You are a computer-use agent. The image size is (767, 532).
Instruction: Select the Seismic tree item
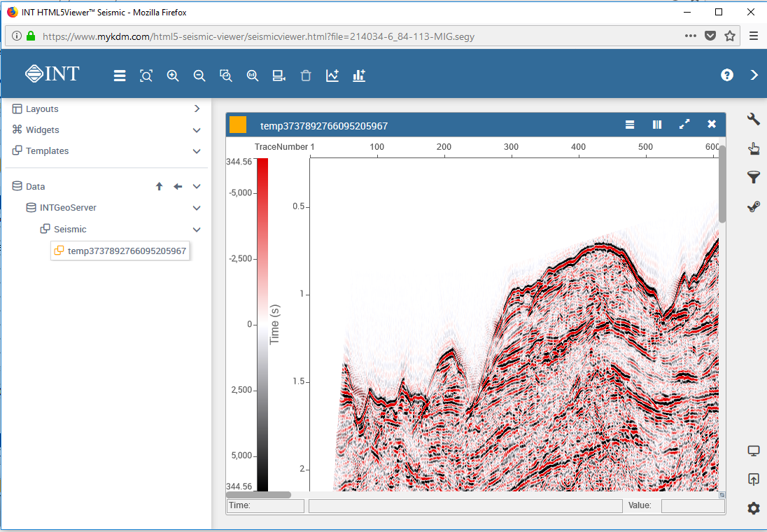click(70, 229)
